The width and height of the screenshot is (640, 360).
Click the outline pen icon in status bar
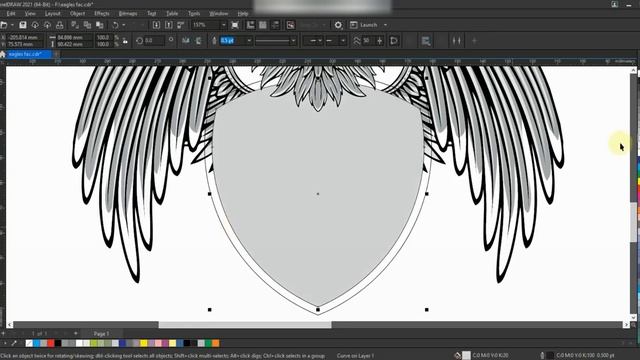(x=542, y=356)
